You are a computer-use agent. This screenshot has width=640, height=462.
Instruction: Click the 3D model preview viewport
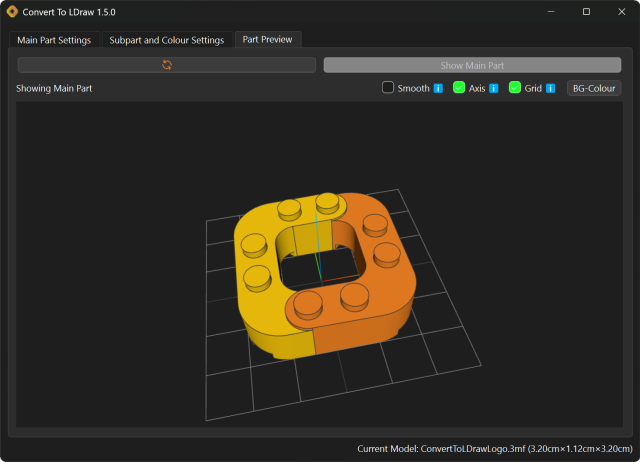pyautogui.click(x=319, y=264)
